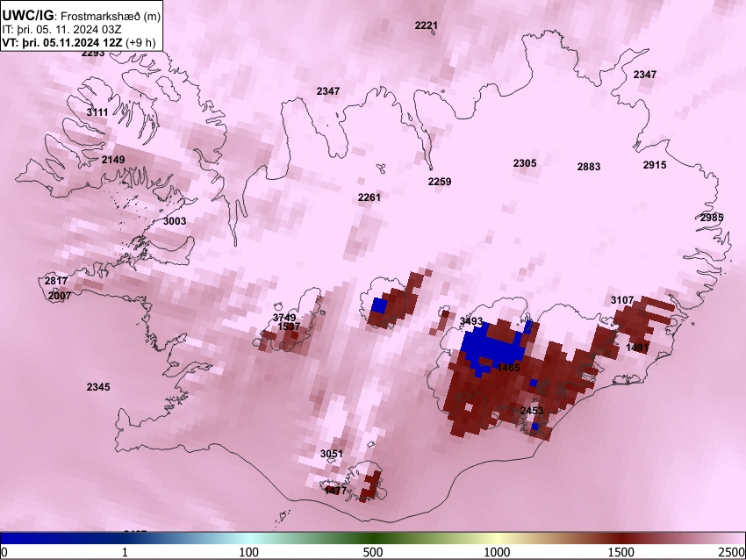Click the 'UWC/IG: Frostmarkshæð (m)' title text
Image resolution: width=746 pixels, height=560 pixels.
(82, 16)
